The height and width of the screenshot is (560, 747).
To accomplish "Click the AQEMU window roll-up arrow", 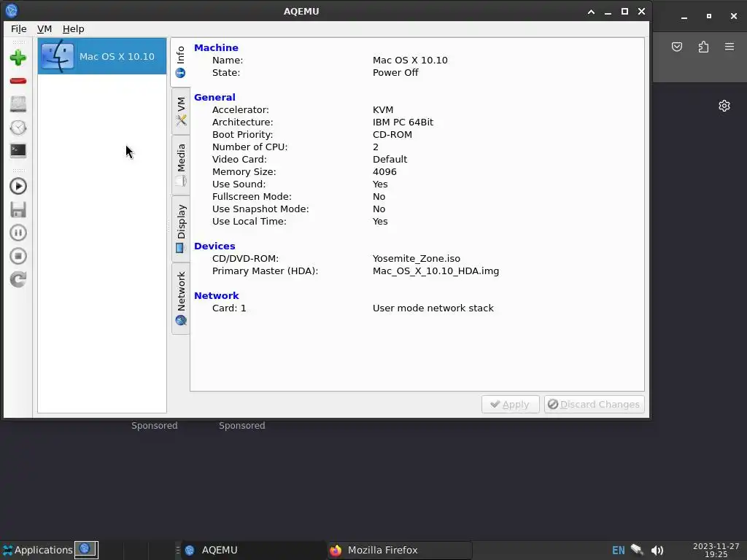I will point(591,12).
